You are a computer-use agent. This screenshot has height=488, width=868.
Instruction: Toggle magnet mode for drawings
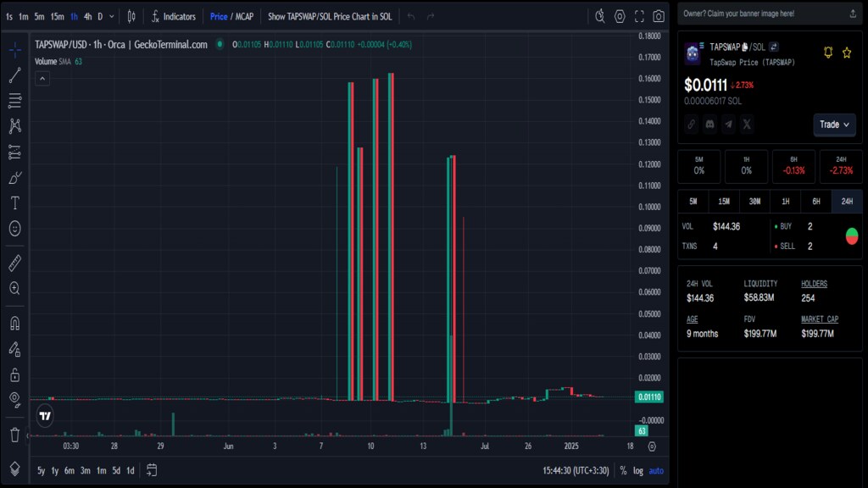15,323
